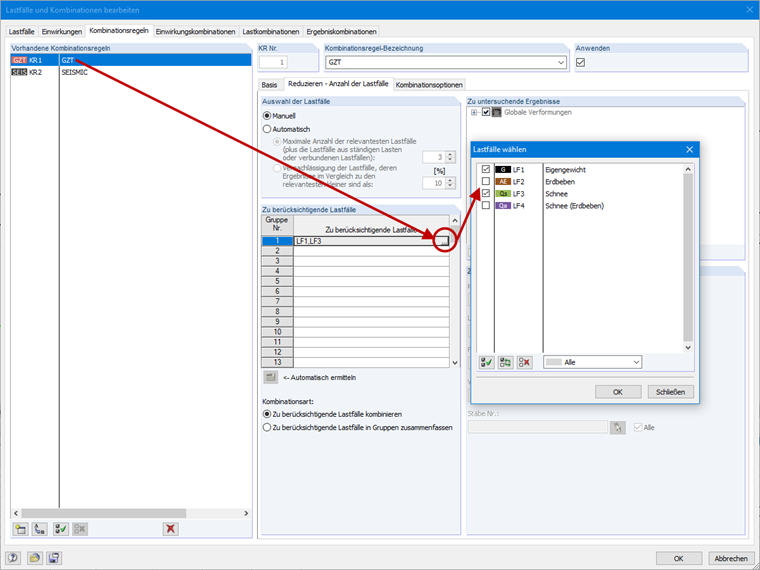Click the down arrow of the groups table scrollbar
The width and height of the screenshot is (760, 570).
click(x=455, y=363)
